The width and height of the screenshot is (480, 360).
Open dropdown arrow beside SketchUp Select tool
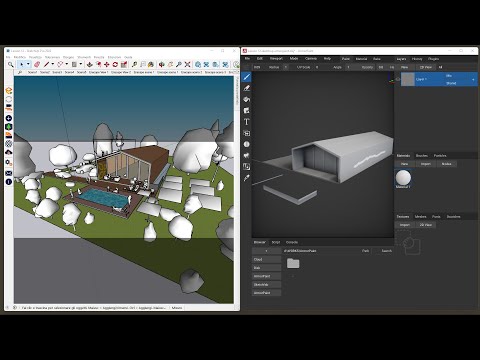pos(28,64)
